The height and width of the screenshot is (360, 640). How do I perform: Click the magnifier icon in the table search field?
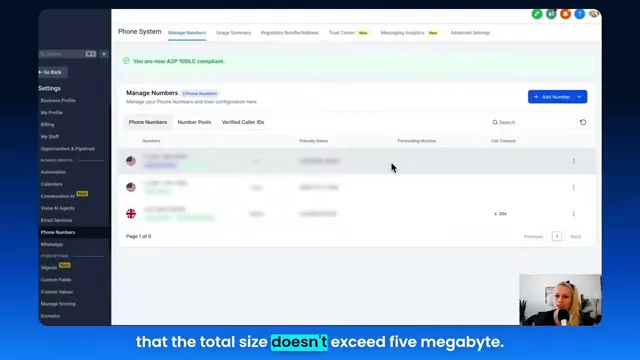(x=495, y=122)
